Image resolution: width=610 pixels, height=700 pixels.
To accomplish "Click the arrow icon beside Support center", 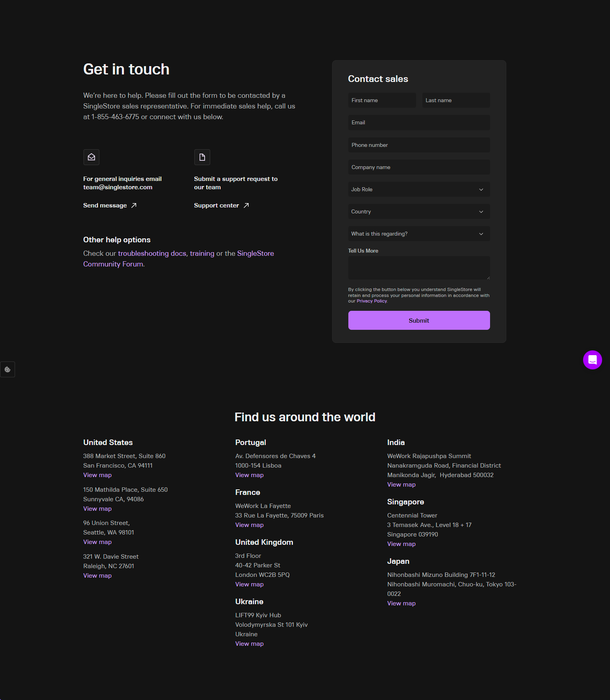I will [x=246, y=205].
